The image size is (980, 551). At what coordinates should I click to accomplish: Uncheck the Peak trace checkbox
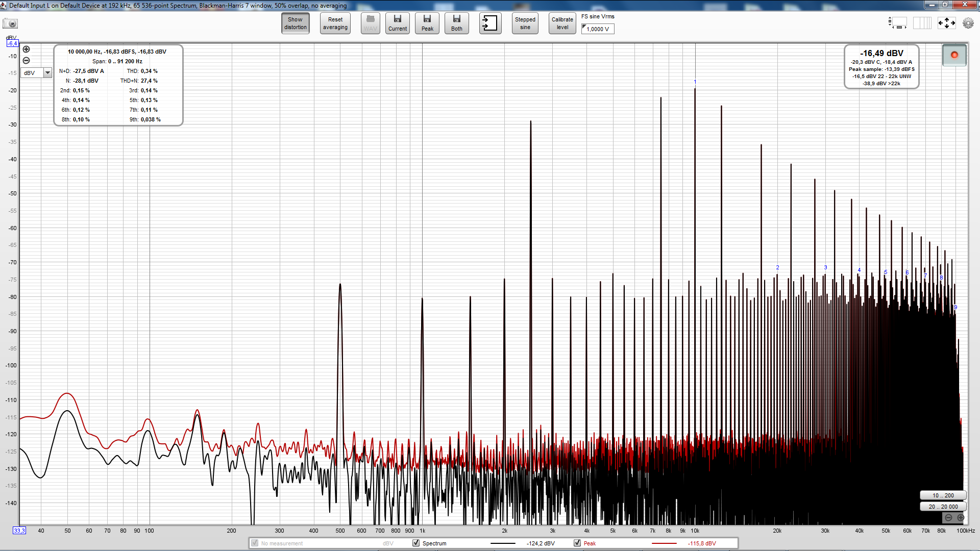[x=577, y=543]
